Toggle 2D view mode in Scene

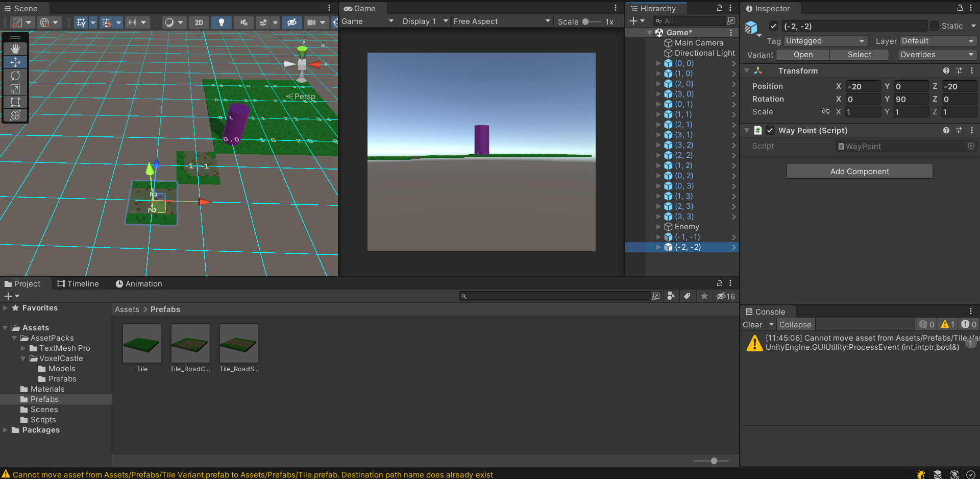[x=199, y=22]
